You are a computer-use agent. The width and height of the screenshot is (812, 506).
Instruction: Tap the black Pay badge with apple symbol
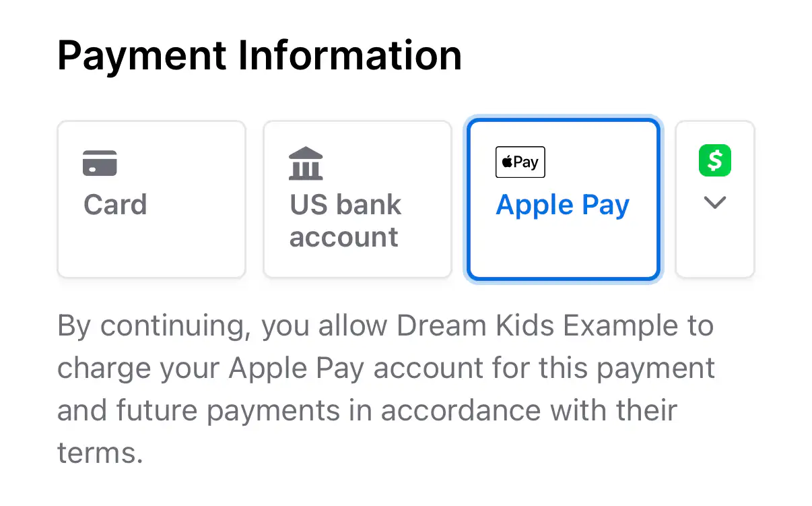tap(520, 162)
